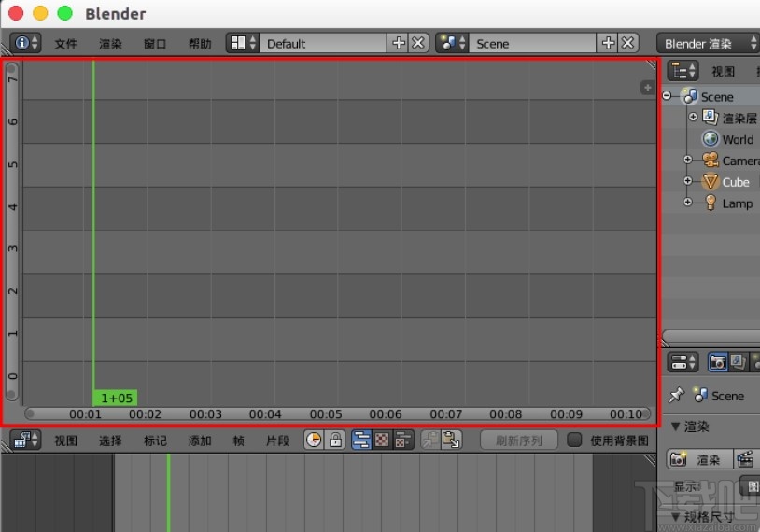Open the outliner 视图 menu
Viewport: 760px width, 532px height.
click(x=723, y=72)
